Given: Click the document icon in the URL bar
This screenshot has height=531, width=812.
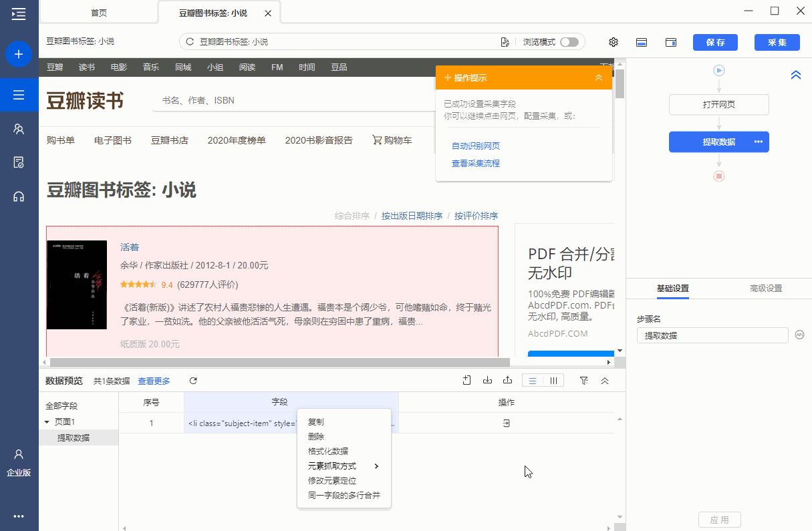Looking at the screenshot, I should (505, 42).
